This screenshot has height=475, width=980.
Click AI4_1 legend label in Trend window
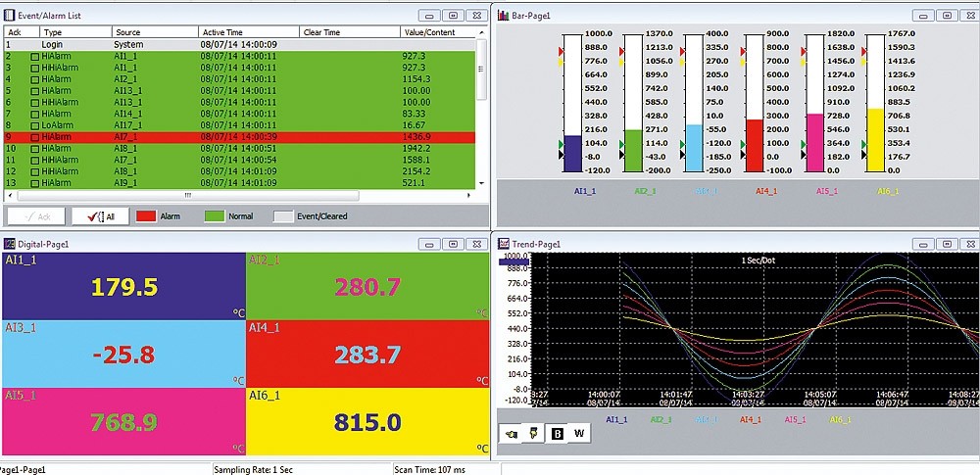(x=751, y=420)
